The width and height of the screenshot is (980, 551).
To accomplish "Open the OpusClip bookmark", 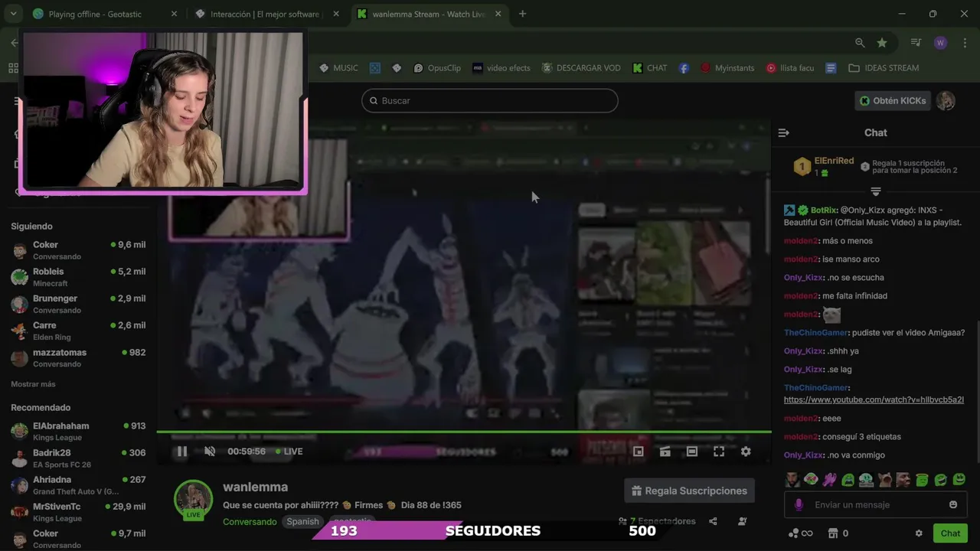I will tap(437, 67).
